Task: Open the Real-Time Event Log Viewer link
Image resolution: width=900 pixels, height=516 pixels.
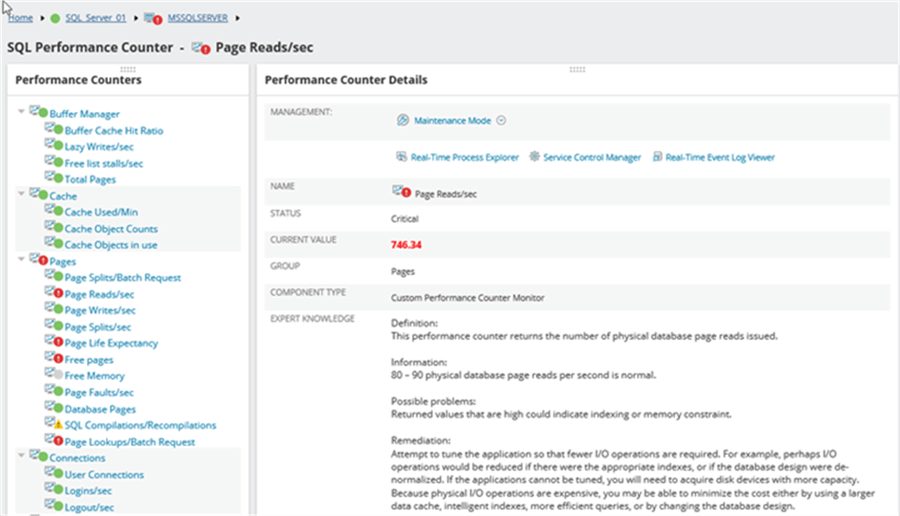Action: (720, 157)
